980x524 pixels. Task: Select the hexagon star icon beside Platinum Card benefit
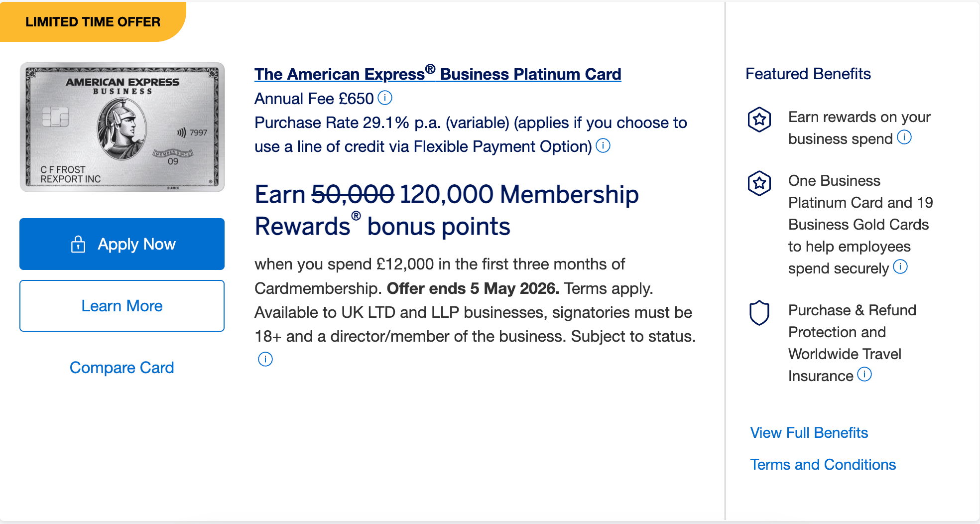pyautogui.click(x=759, y=183)
